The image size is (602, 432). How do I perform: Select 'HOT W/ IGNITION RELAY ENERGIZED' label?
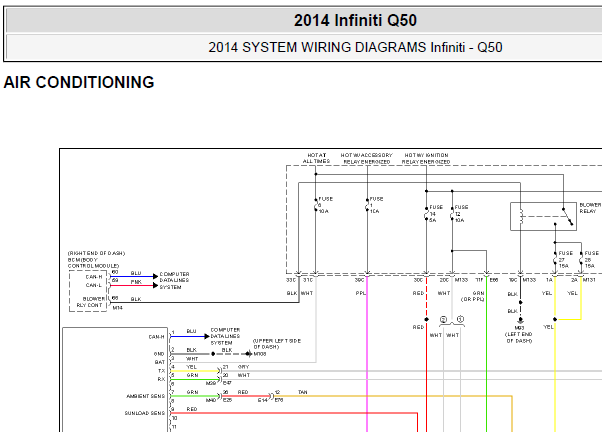(x=426, y=158)
